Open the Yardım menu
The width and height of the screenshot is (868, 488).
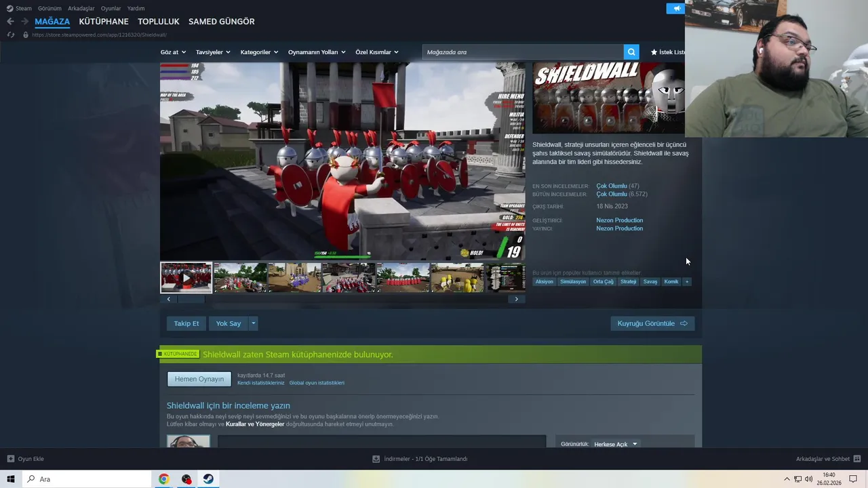click(136, 8)
